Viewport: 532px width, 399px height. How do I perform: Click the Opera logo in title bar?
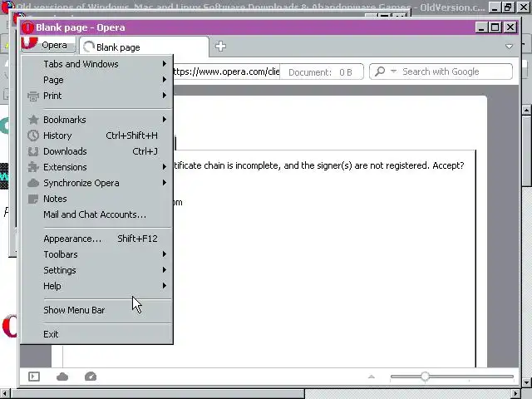point(27,27)
